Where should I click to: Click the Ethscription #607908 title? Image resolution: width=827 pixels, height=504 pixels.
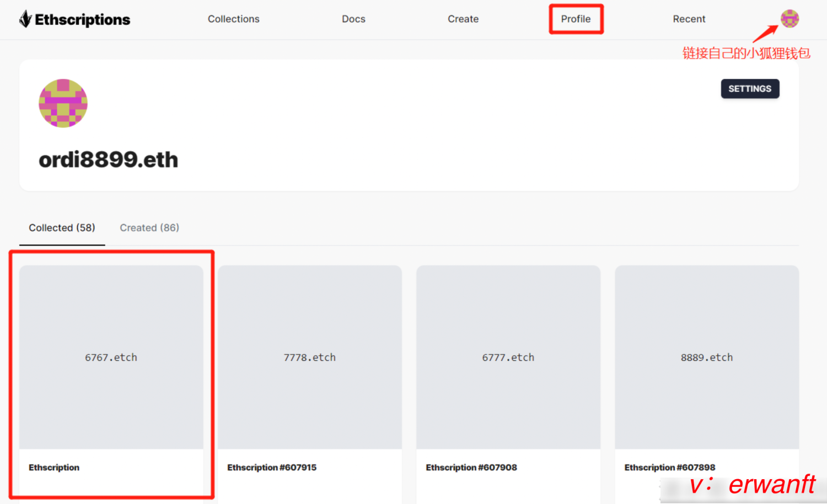point(471,467)
